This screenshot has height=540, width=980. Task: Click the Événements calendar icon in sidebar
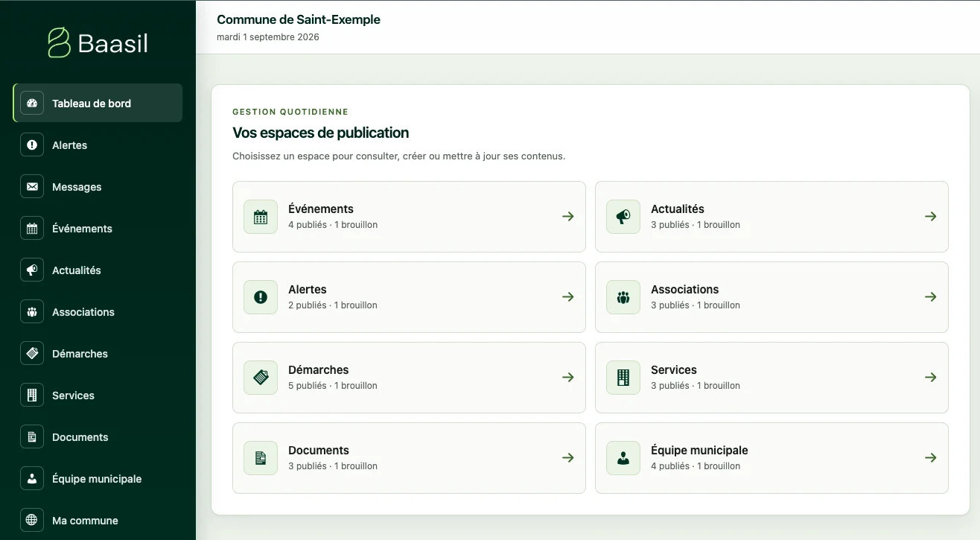point(32,229)
